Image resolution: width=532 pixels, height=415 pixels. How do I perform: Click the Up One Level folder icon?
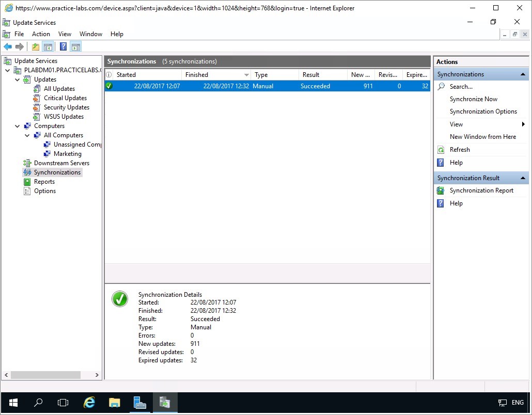point(35,47)
